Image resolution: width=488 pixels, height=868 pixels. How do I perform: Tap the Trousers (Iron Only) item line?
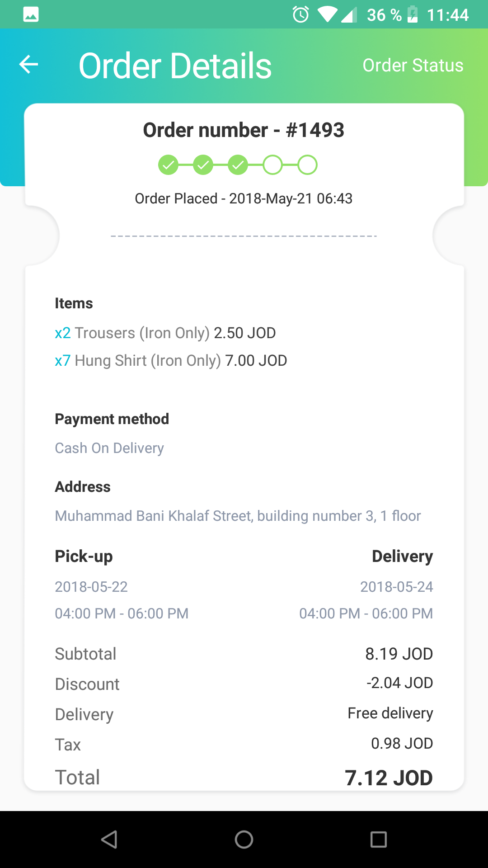pyautogui.click(x=165, y=333)
